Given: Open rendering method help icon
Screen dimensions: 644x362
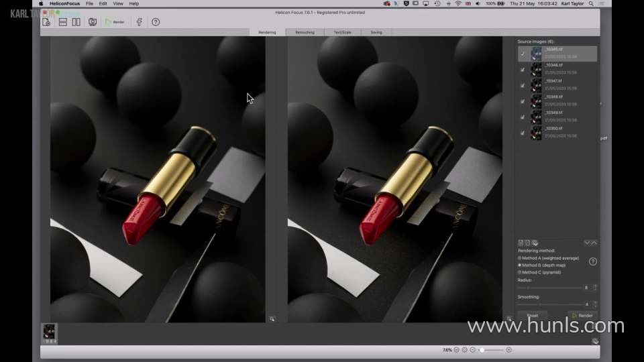Looking at the screenshot, I should (x=592, y=261).
